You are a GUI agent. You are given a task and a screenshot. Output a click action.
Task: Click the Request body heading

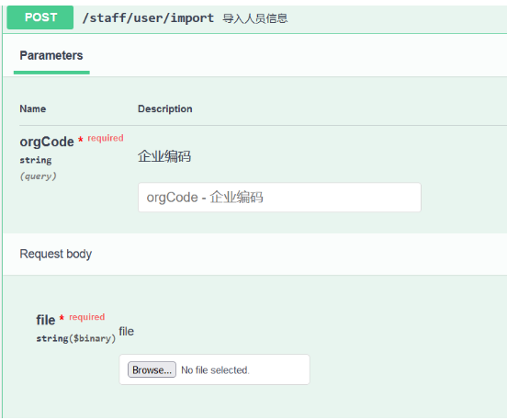tap(56, 254)
